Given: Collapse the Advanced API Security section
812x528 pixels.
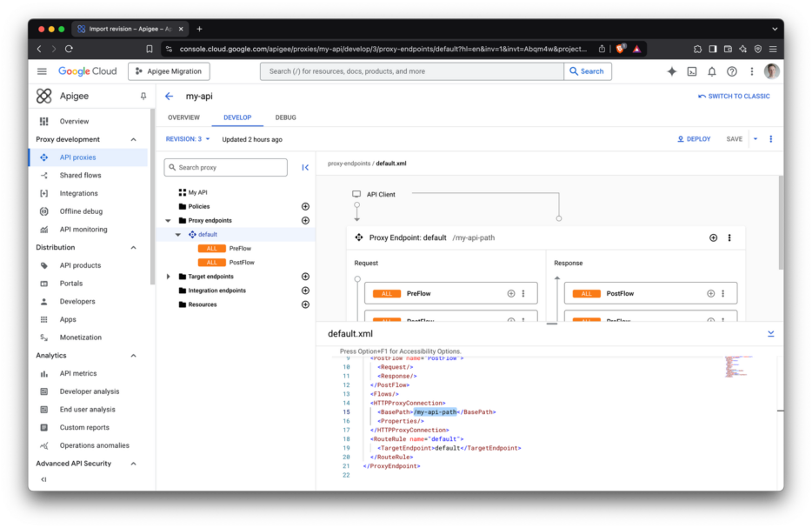Looking at the screenshot, I should 134,464.
